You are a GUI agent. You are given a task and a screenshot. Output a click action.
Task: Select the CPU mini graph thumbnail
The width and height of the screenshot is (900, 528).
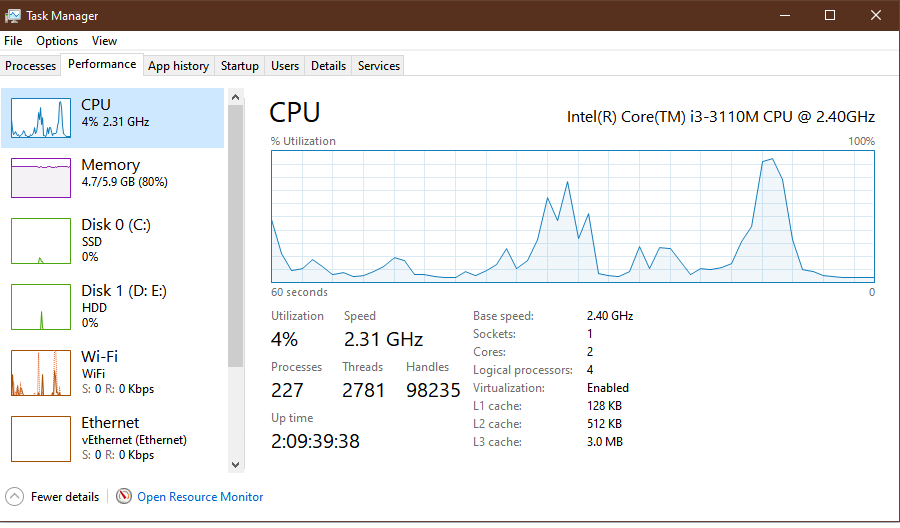coord(41,118)
